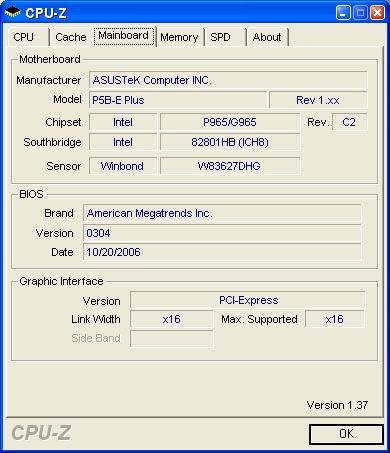Screen dimensions: 390x453
Task: Click the Rev 1.xx model revision field
Action: click(318, 100)
